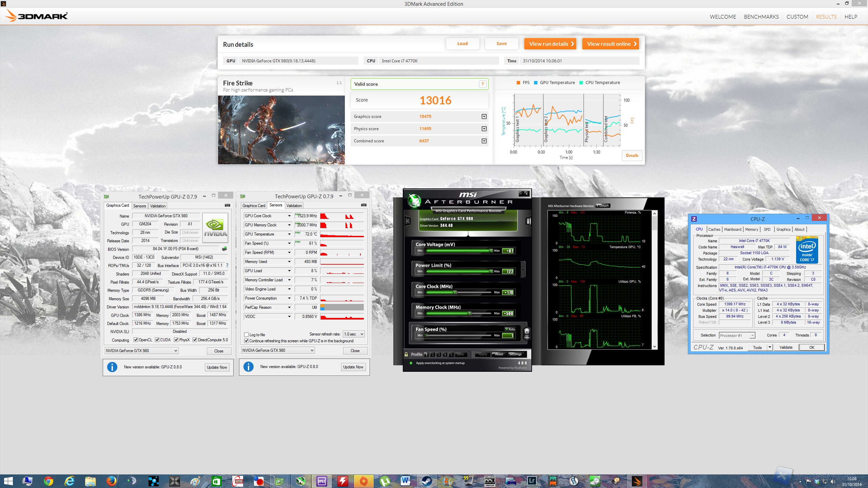The image size is (868, 488).
Task: Click the User Define fan icon in Afterburner
Action: click(527, 334)
